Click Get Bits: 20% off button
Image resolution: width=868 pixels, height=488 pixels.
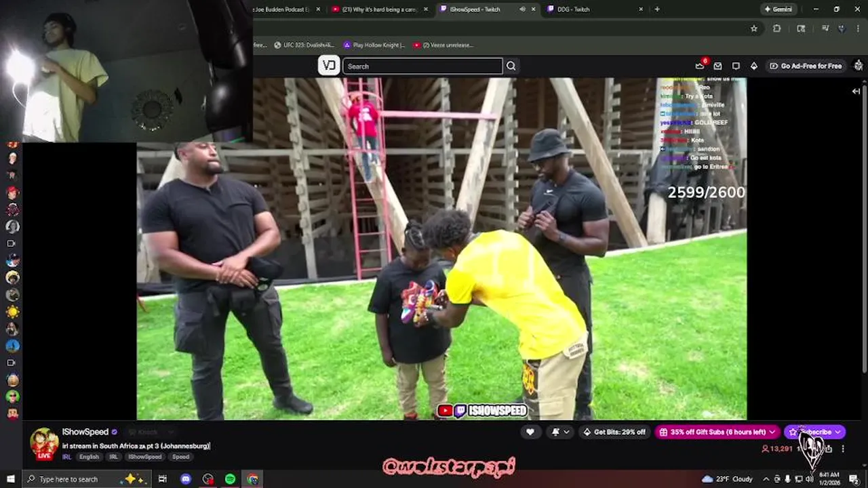(x=614, y=432)
